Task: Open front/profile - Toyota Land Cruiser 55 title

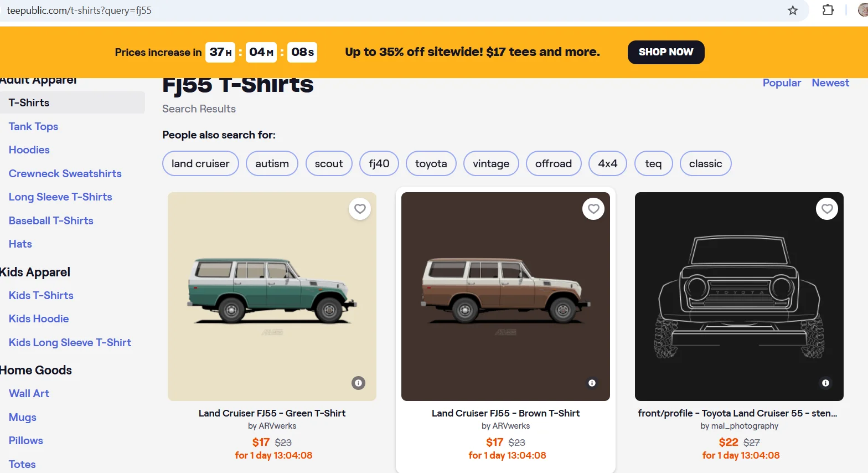Action: pyautogui.click(x=737, y=413)
